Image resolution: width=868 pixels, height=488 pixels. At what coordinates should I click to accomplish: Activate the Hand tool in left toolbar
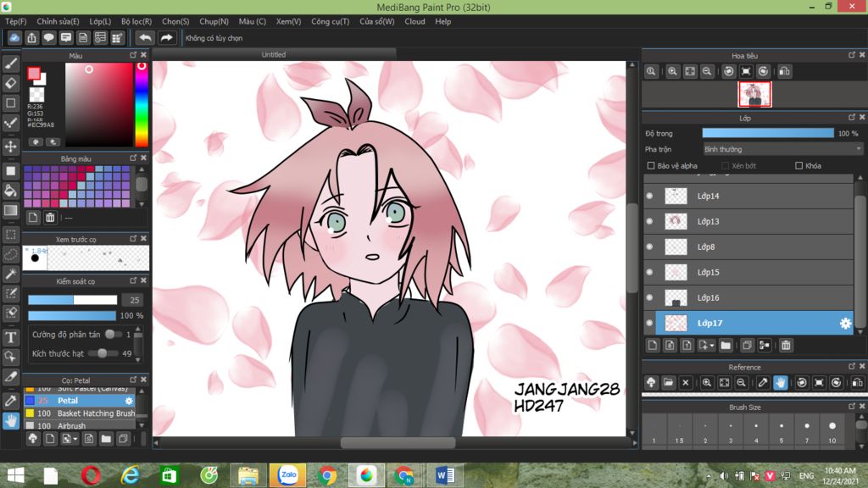click(10, 421)
